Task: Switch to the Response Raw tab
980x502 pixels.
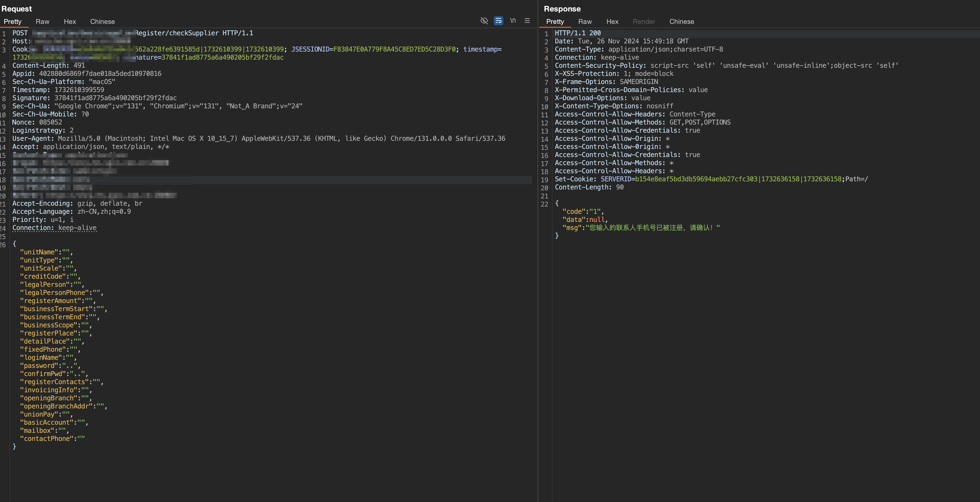Action: click(585, 22)
